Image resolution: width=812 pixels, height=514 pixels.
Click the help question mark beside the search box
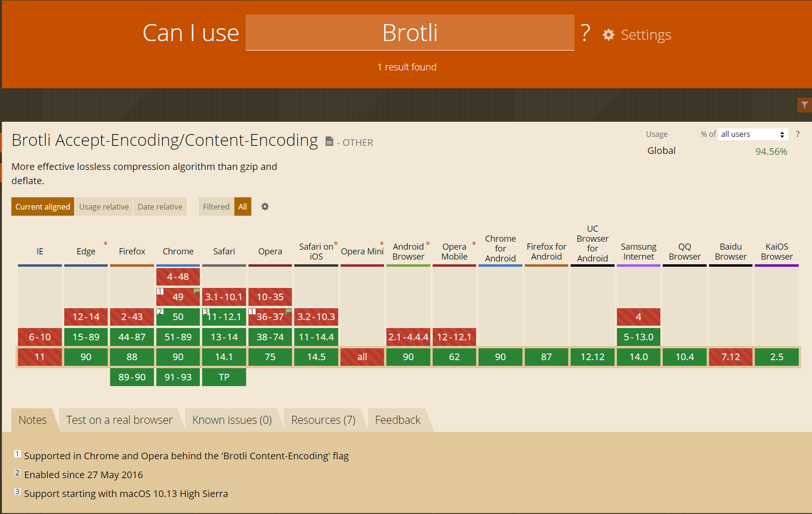[586, 33]
